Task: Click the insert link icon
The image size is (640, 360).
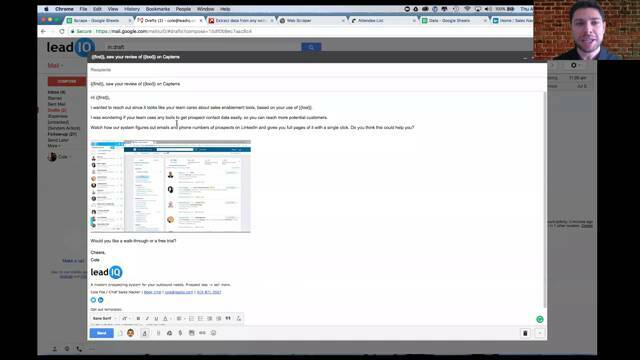Action: 202,333
